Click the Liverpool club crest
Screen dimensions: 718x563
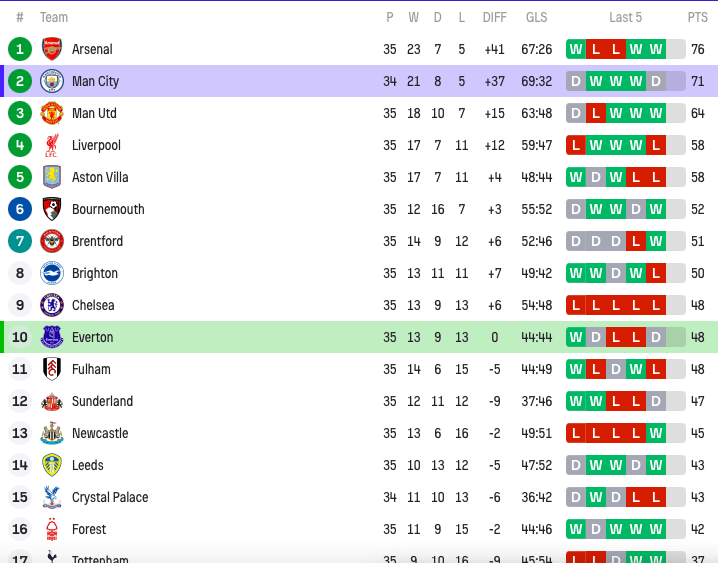click(x=52, y=145)
